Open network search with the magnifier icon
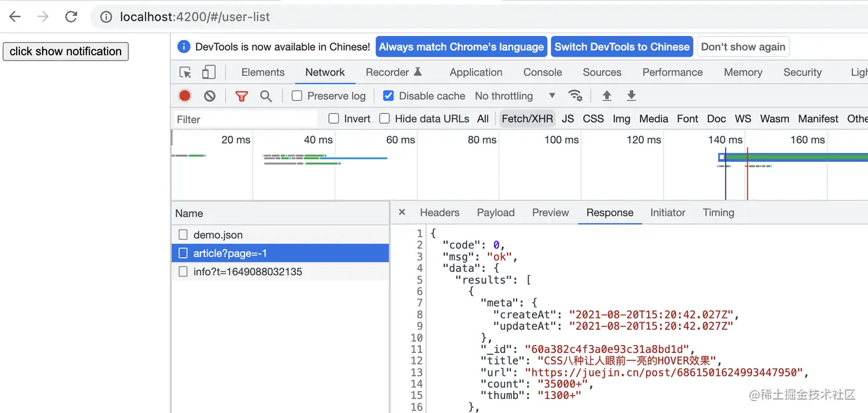 pos(266,96)
